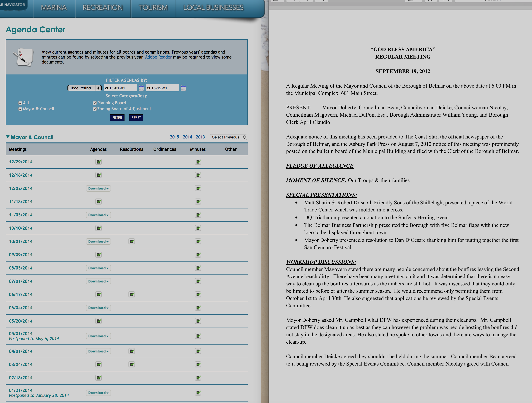Open agenda icon for 02/18/2014 meeting
532x403 pixels.
98,377
